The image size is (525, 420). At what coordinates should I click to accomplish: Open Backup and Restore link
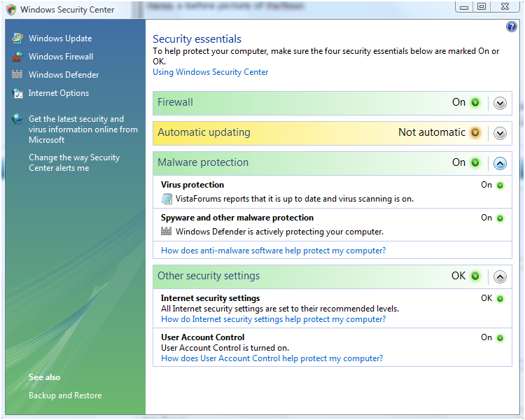click(65, 395)
